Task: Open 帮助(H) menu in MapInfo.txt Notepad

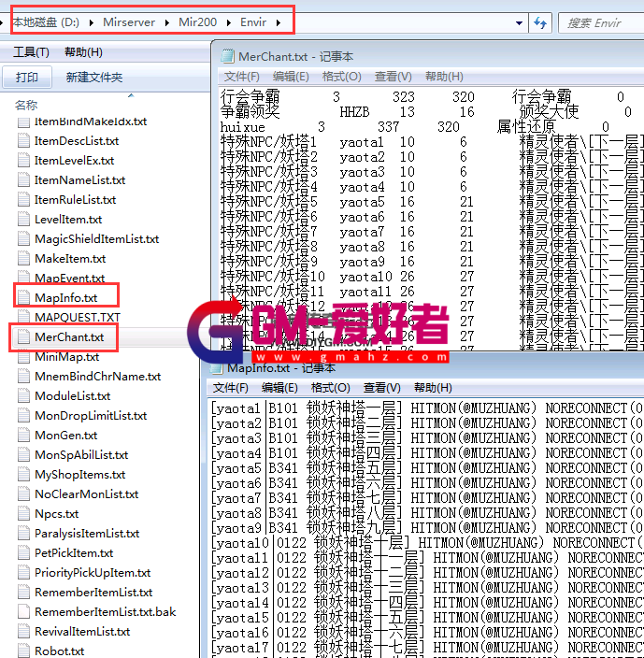Action: point(433,388)
